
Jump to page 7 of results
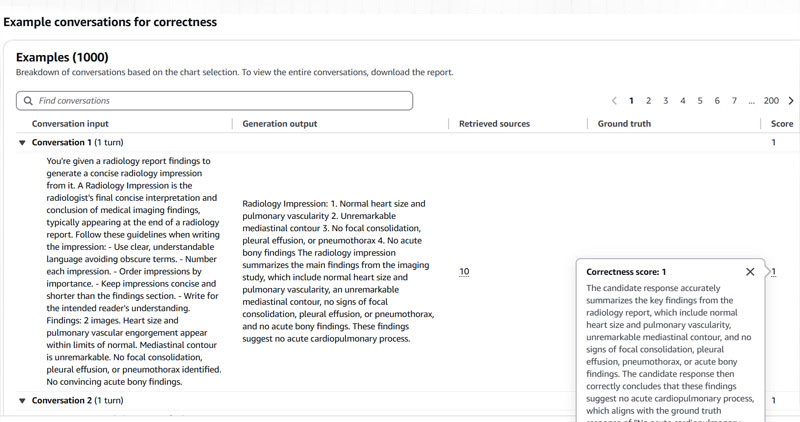[734, 101]
